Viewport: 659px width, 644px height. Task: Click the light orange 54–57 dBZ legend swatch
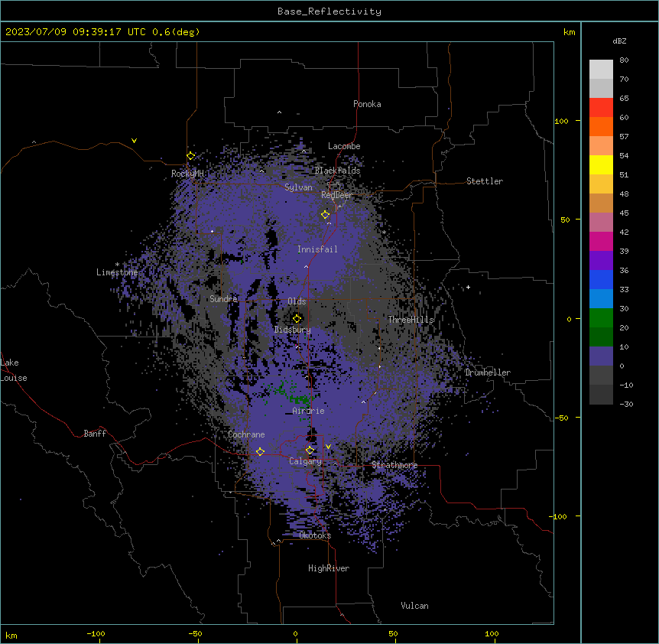point(601,146)
